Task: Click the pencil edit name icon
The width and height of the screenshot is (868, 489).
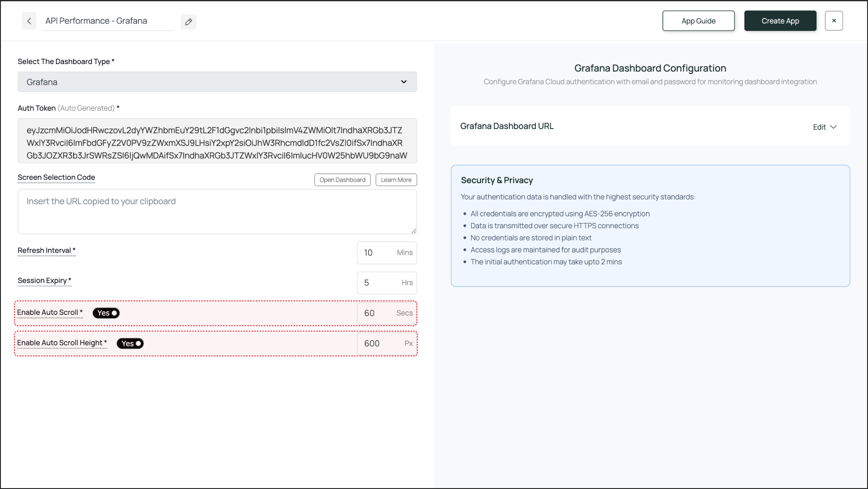Action: 189,22
